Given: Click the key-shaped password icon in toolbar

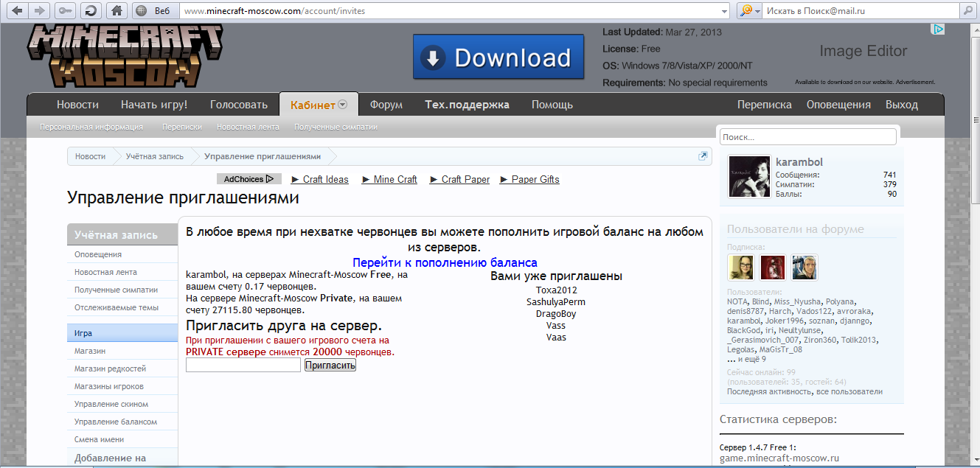Looking at the screenshot, I should coord(66,10).
